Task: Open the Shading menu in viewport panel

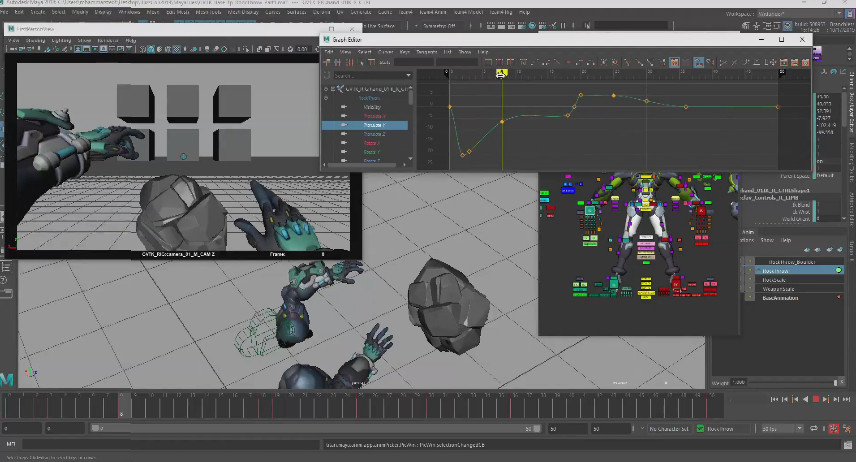Action: (35, 40)
